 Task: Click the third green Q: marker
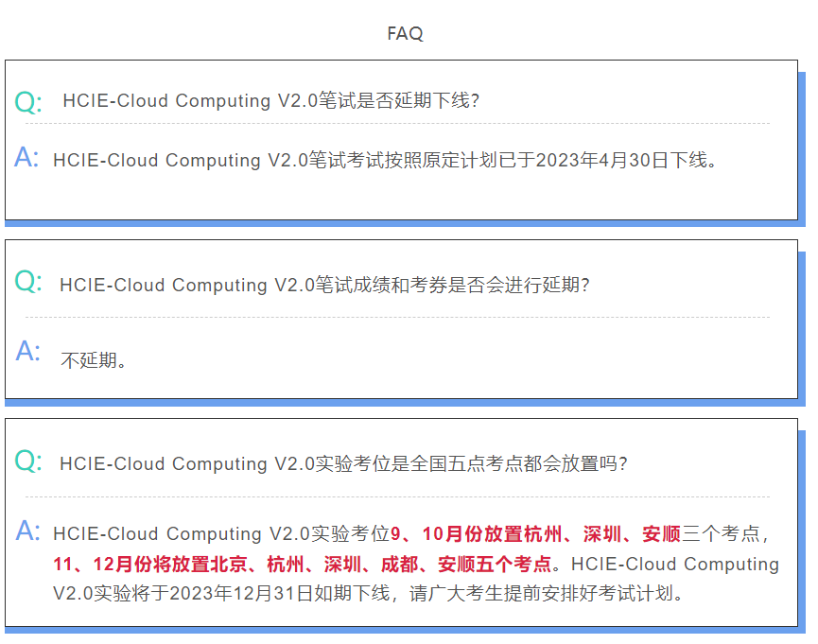pos(28,461)
